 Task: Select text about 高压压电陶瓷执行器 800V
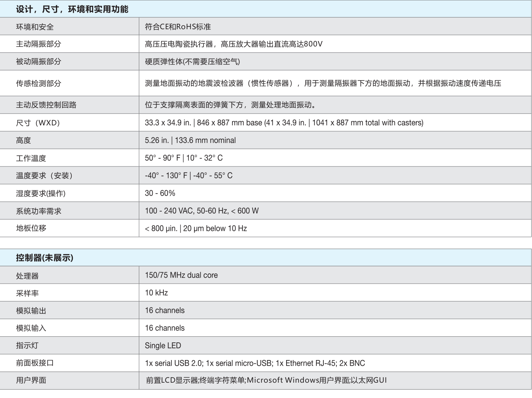coord(234,44)
